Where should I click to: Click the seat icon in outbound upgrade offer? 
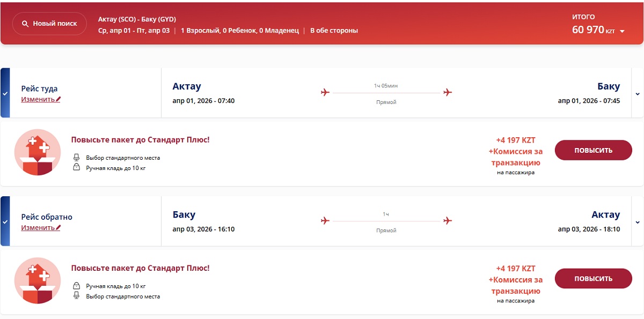tap(76, 158)
